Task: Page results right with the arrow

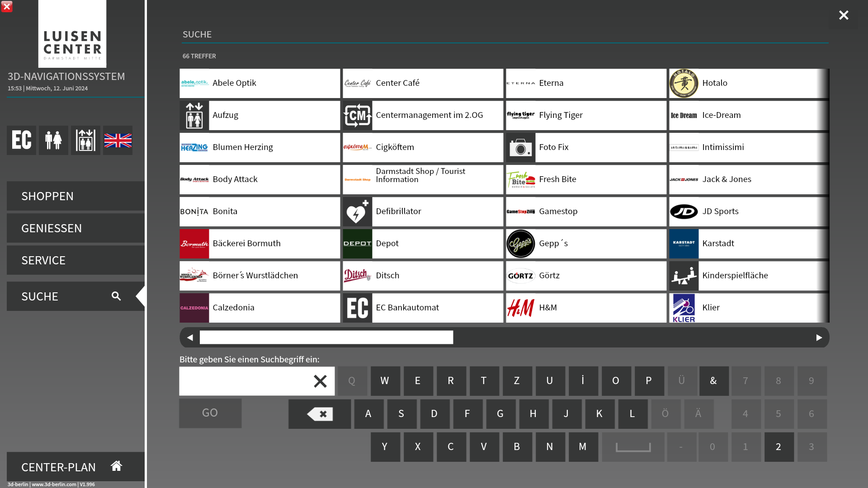Action: (819, 338)
